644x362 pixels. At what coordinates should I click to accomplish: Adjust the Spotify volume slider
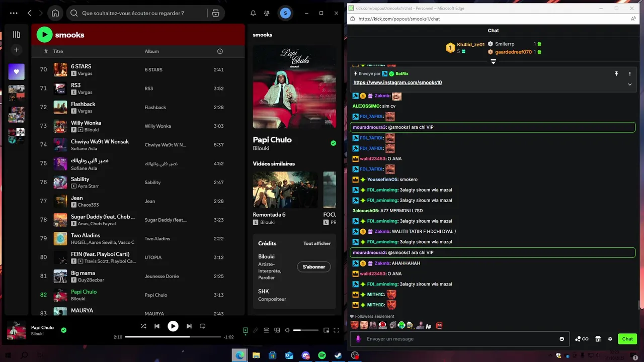point(306,330)
